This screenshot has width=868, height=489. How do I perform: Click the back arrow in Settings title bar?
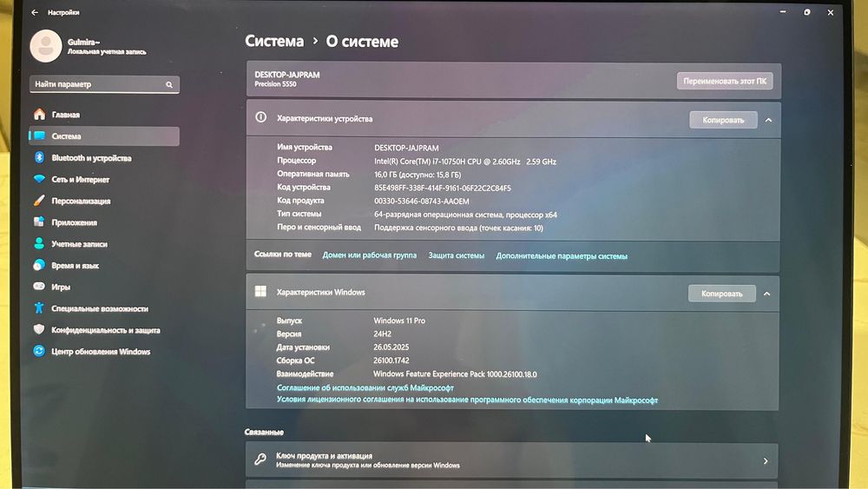coord(35,12)
